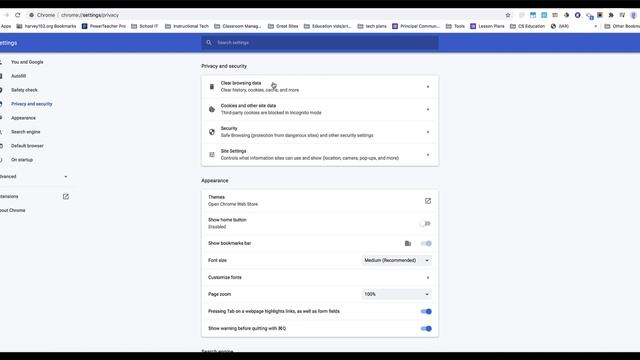Viewport: 640px width, 360px height.
Task: Open Chrome Web Store via Themes external-link icon
Action: (x=428, y=201)
